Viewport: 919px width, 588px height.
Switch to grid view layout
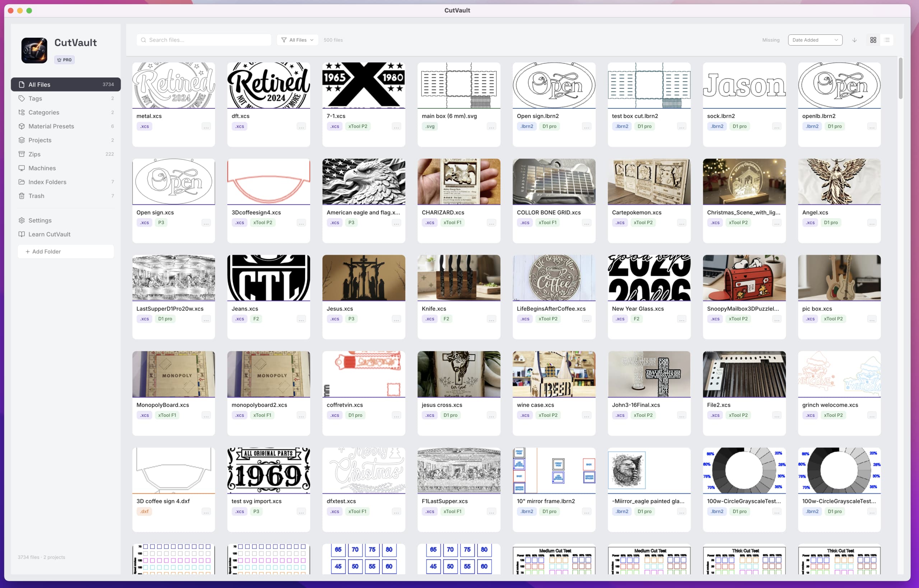[873, 40]
